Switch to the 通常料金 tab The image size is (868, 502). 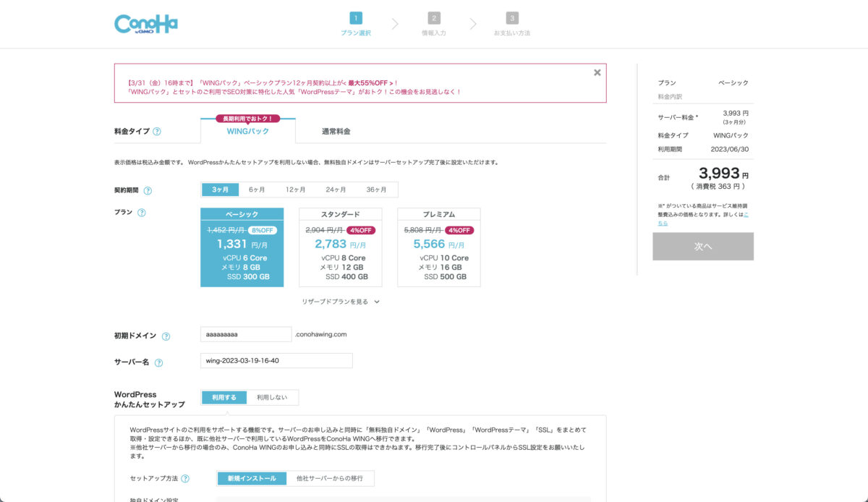point(336,132)
